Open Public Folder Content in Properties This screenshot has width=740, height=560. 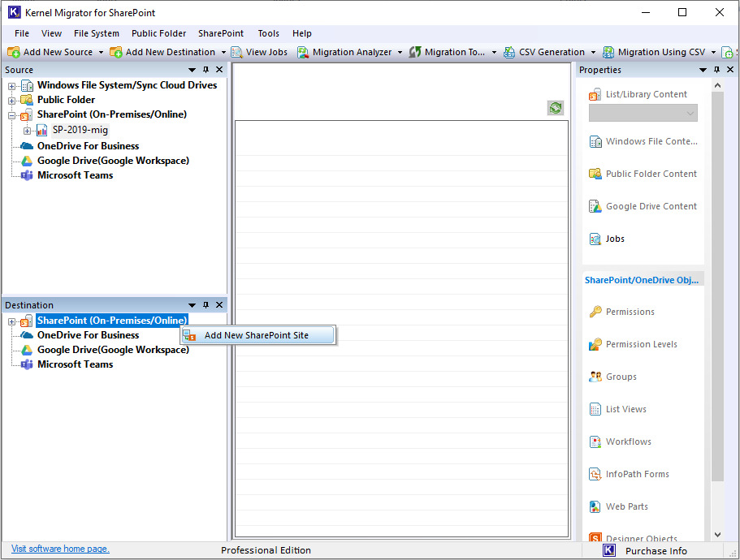[643, 174]
